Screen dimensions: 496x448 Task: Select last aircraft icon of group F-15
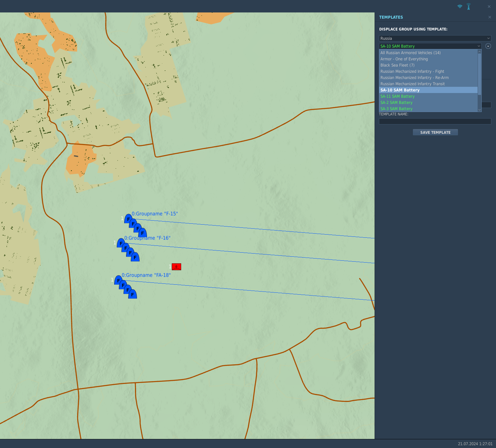click(143, 233)
